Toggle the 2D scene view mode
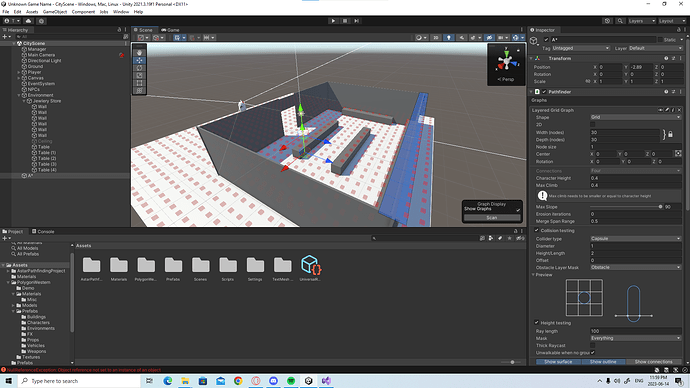This screenshot has height=388, width=690. pos(436,38)
